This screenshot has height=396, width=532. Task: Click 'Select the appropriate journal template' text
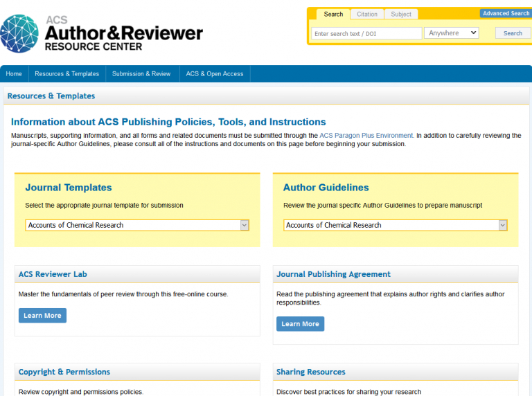tap(104, 205)
